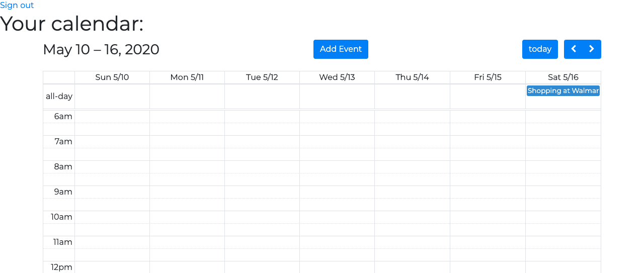The height and width of the screenshot is (273, 644).
Task: Go to previous week with left chevron
Action: coord(574,49)
